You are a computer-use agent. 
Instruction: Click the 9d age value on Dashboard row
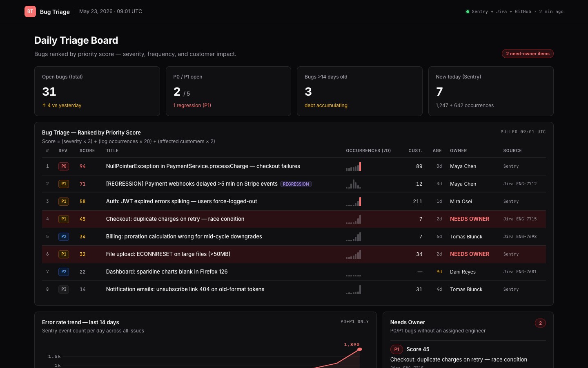[439, 272]
